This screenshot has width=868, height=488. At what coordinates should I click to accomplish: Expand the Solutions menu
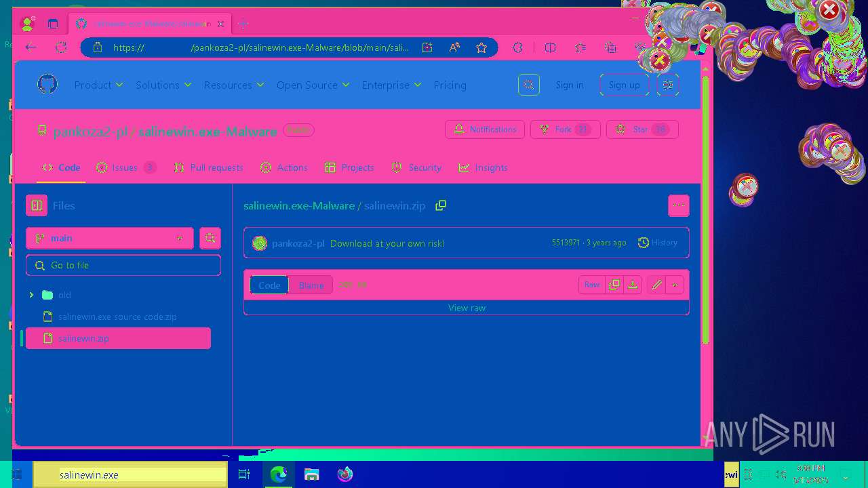tap(163, 85)
